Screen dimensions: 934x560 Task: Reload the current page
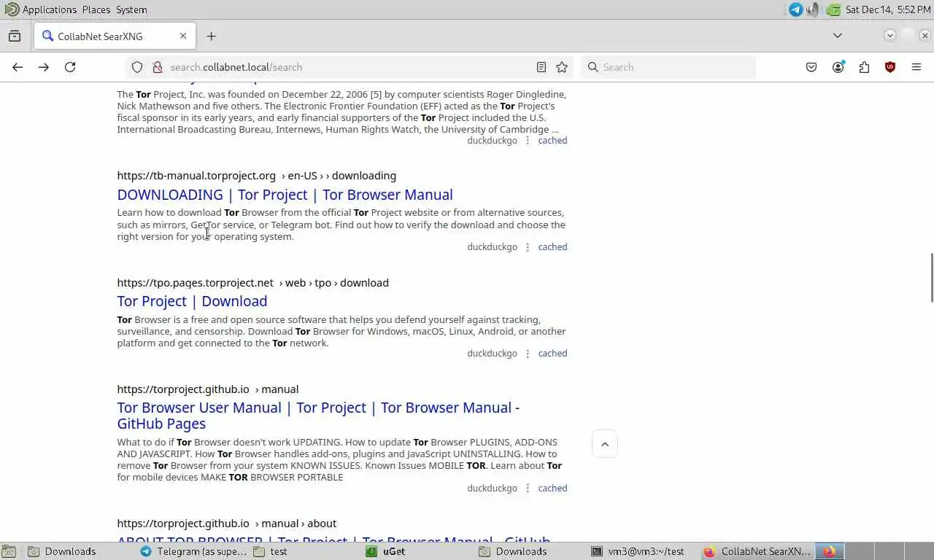(70, 67)
